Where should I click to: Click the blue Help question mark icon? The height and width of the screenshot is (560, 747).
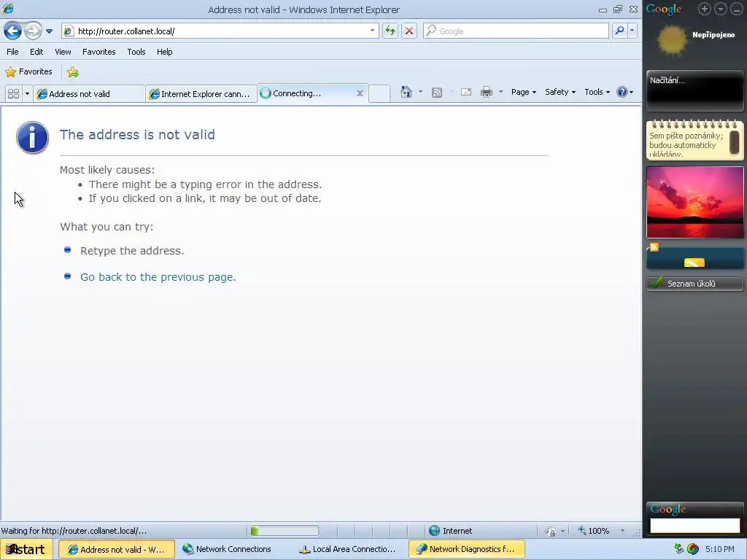point(622,92)
